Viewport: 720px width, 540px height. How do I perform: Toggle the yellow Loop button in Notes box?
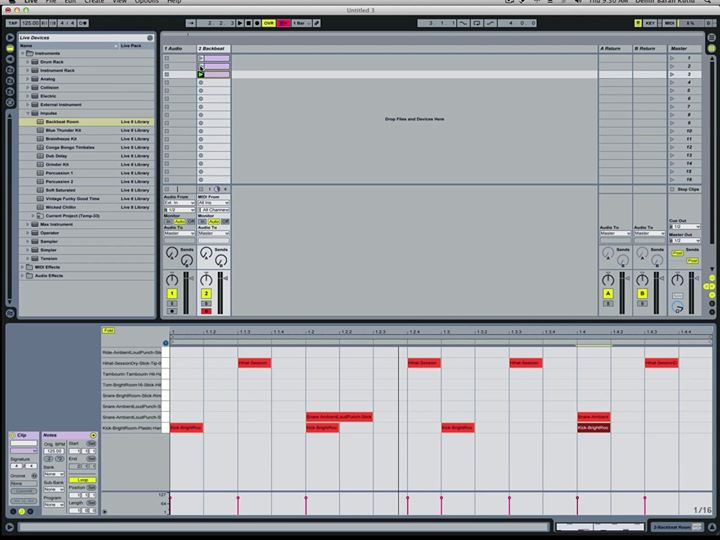83,480
